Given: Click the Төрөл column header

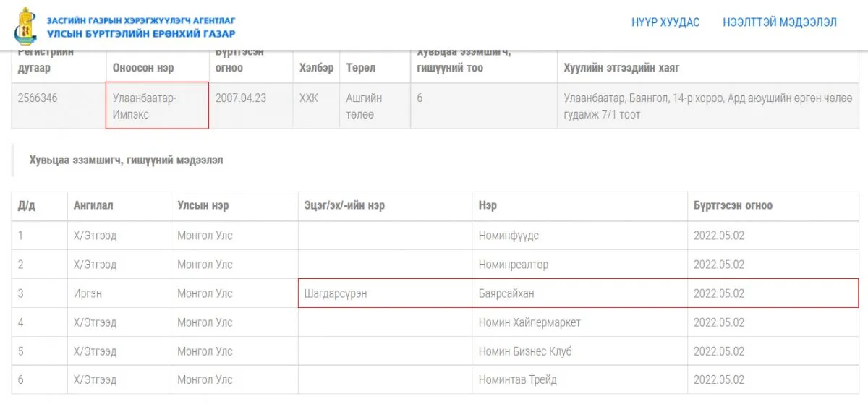Looking at the screenshot, I should click(x=361, y=68).
